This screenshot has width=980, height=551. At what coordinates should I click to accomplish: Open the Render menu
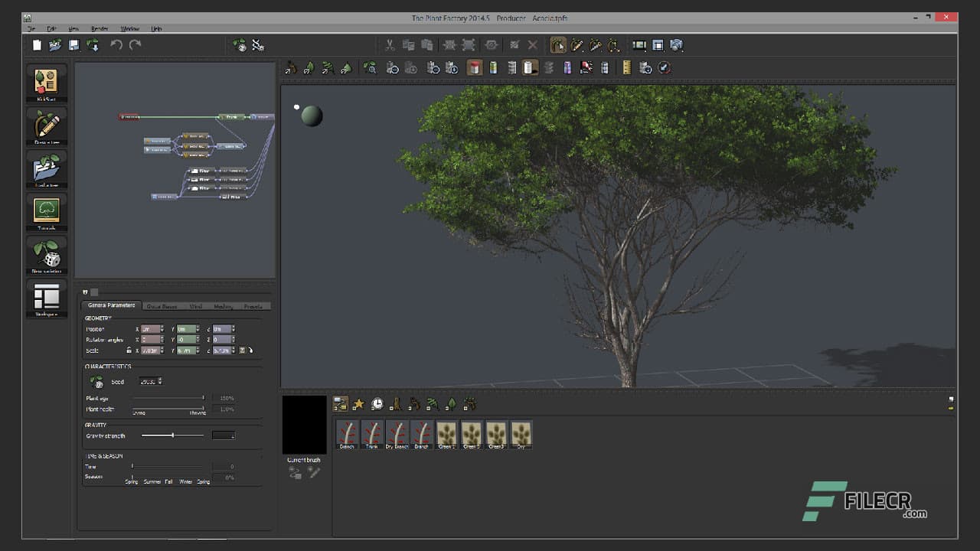100,28
